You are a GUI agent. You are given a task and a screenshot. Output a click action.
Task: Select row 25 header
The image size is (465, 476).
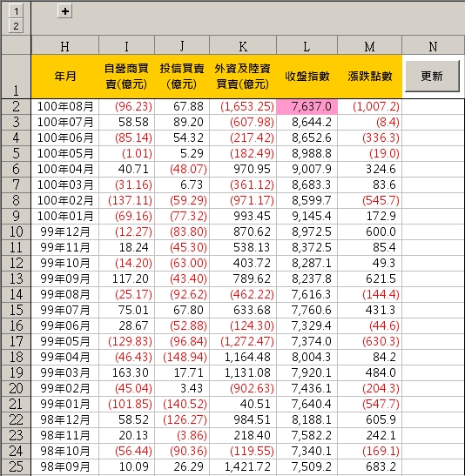pos(16,467)
